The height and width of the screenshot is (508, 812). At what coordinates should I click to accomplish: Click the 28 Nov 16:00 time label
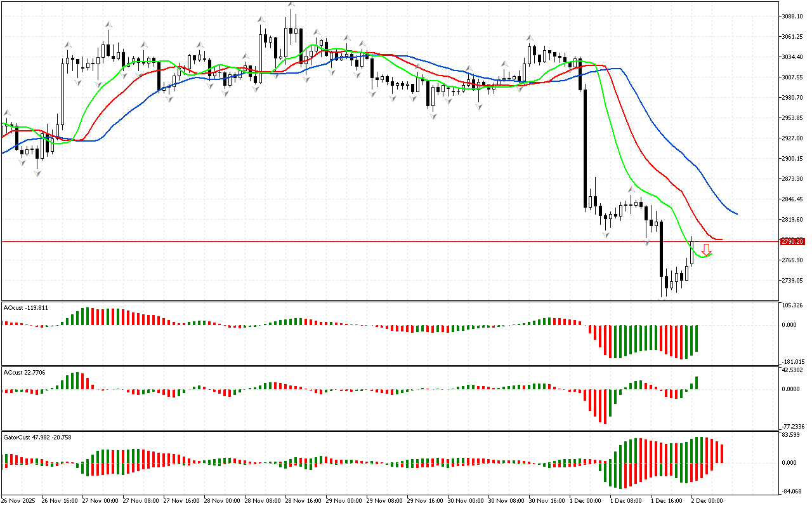pos(301,500)
